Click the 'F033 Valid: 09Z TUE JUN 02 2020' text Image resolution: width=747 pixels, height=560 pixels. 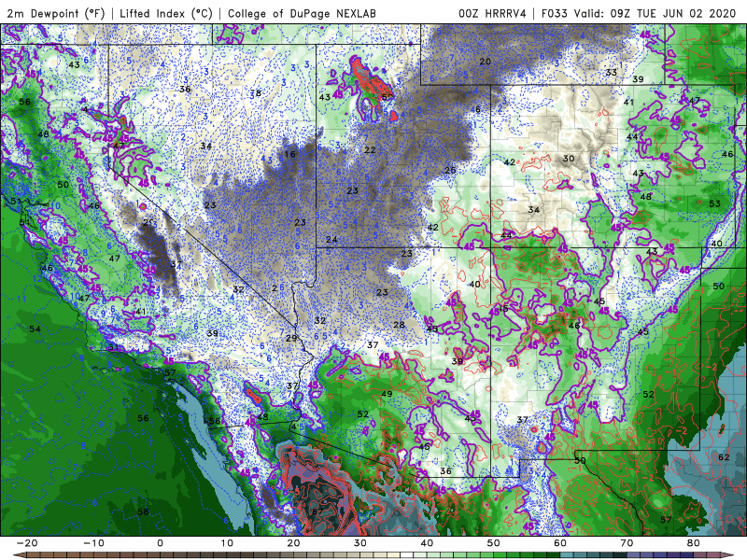(x=639, y=13)
